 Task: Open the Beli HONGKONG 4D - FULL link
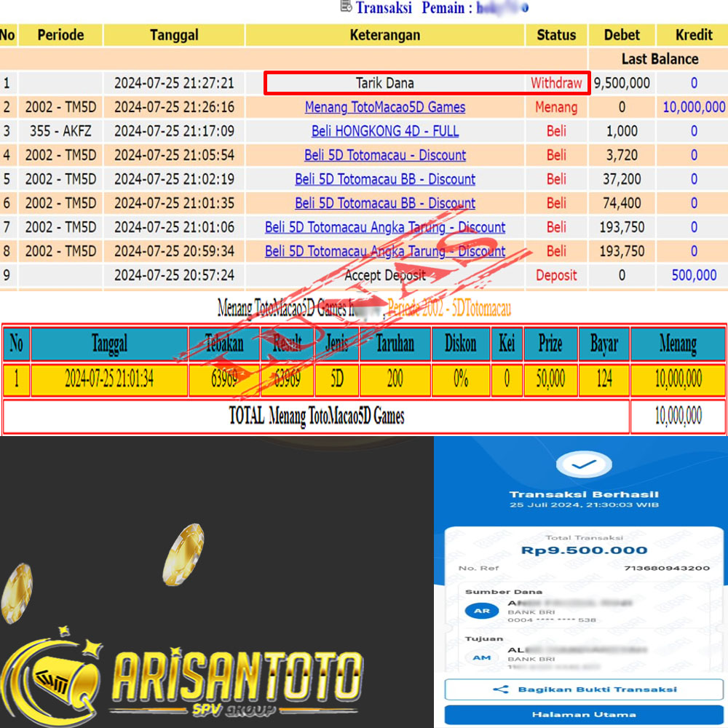point(385,131)
